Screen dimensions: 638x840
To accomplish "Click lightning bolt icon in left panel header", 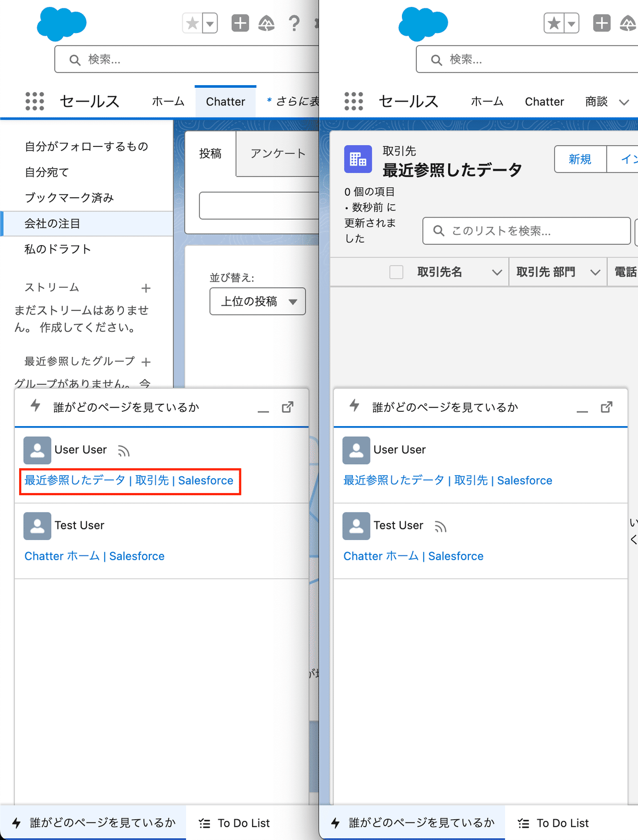I will pyautogui.click(x=36, y=406).
